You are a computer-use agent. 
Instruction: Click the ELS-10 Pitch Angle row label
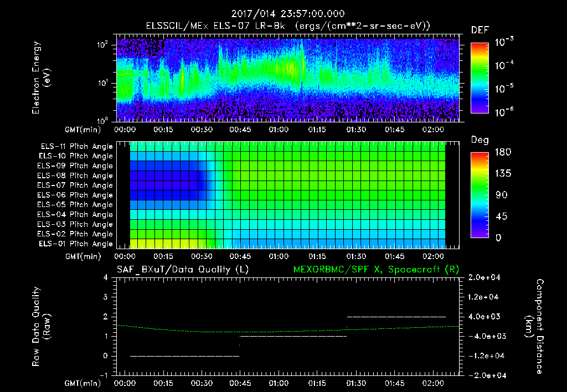pyautogui.click(x=76, y=156)
